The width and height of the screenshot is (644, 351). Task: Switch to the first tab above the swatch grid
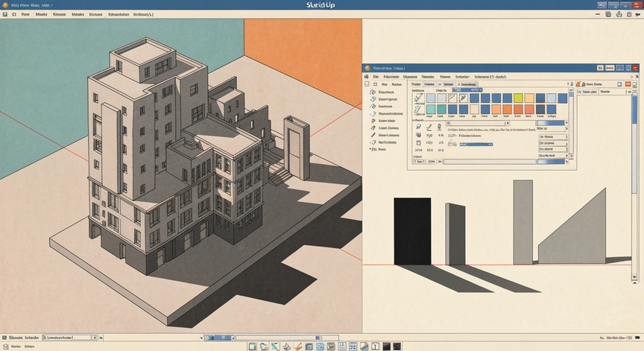click(x=416, y=84)
